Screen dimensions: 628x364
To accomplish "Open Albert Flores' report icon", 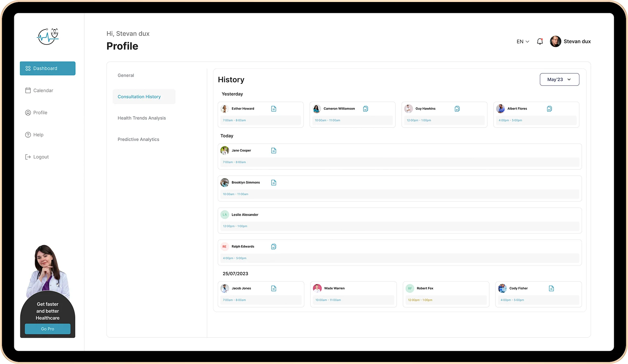I will click(x=549, y=109).
